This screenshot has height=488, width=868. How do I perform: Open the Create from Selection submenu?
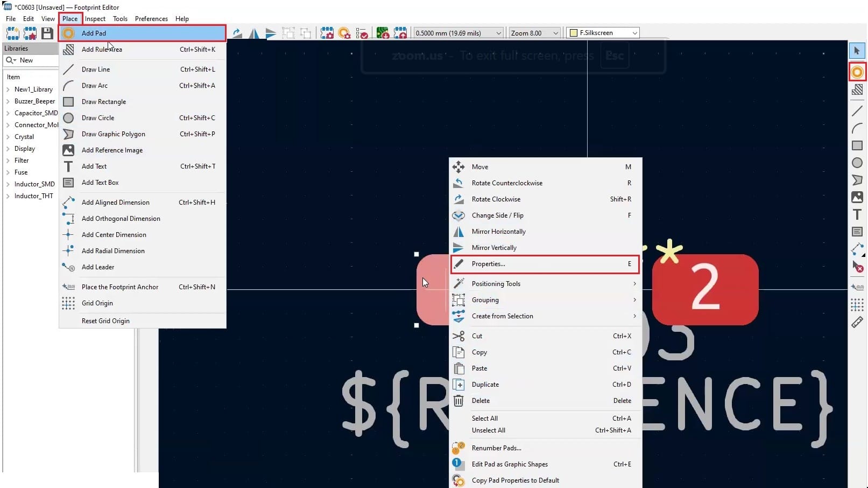click(545, 316)
